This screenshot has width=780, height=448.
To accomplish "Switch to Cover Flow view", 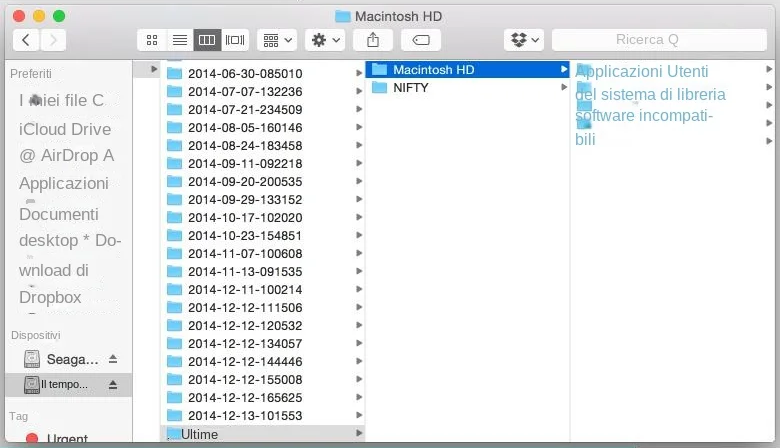I will coord(235,40).
